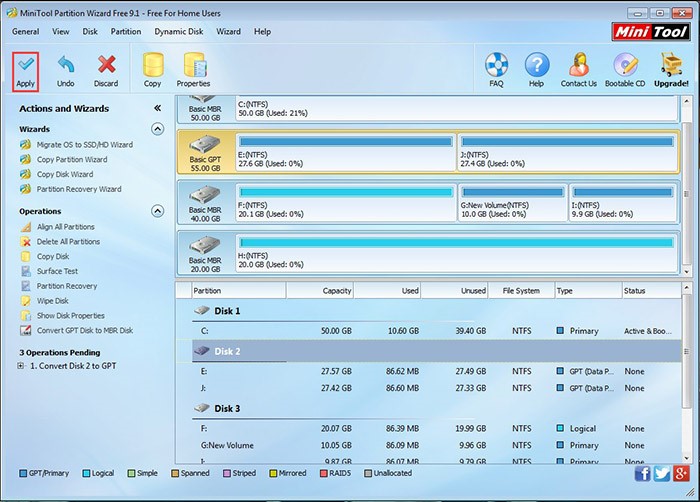This screenshot has width=700, height=502.
Task: Click the MiniTool logo
Action: tap(651, 32)
